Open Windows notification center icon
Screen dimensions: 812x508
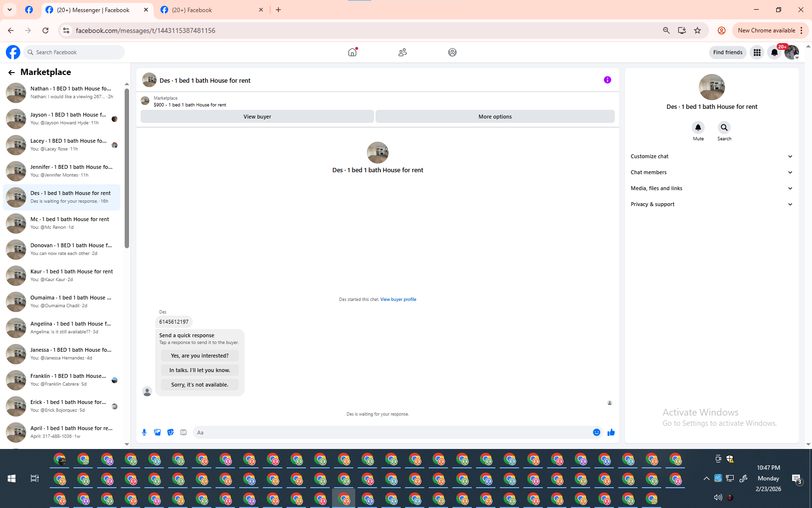tap(797, 479)
